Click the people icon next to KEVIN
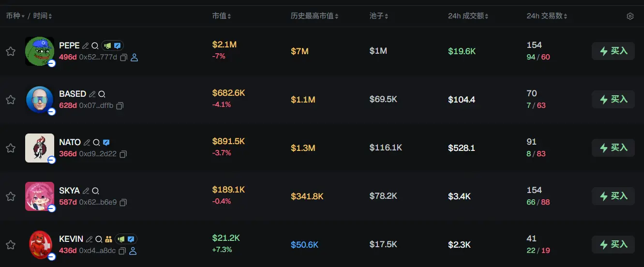 click(108, 239)
